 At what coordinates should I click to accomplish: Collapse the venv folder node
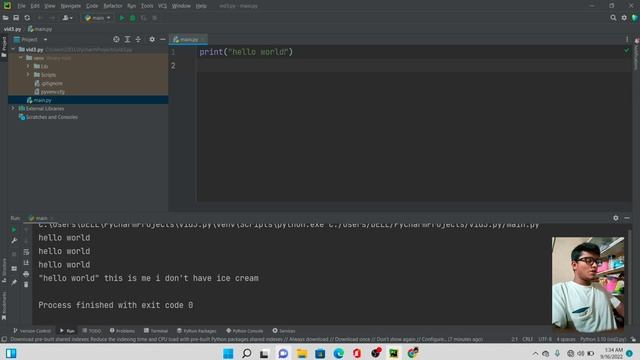(x=21, y=58)
